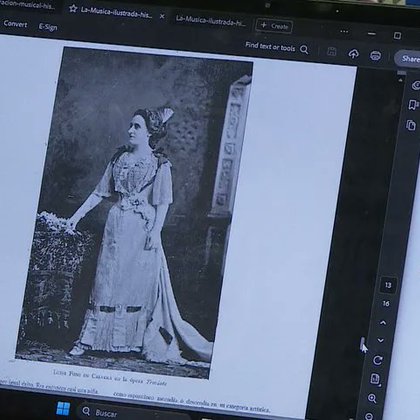The height and width of the screenshot is (420, 420).
Task: Click the magnifier search icon
Action: point(304,50)
